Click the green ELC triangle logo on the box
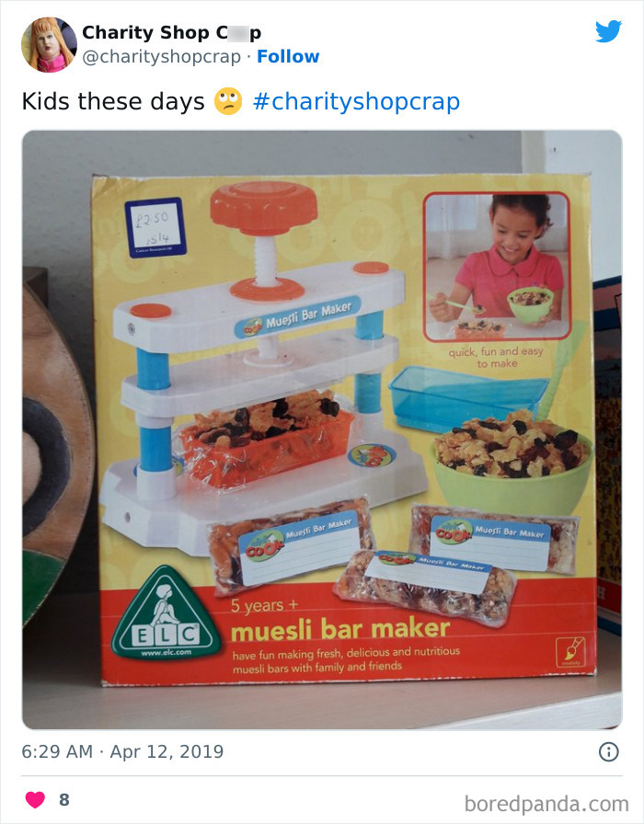This screenshot has width=644, height=824. point(167,612)
